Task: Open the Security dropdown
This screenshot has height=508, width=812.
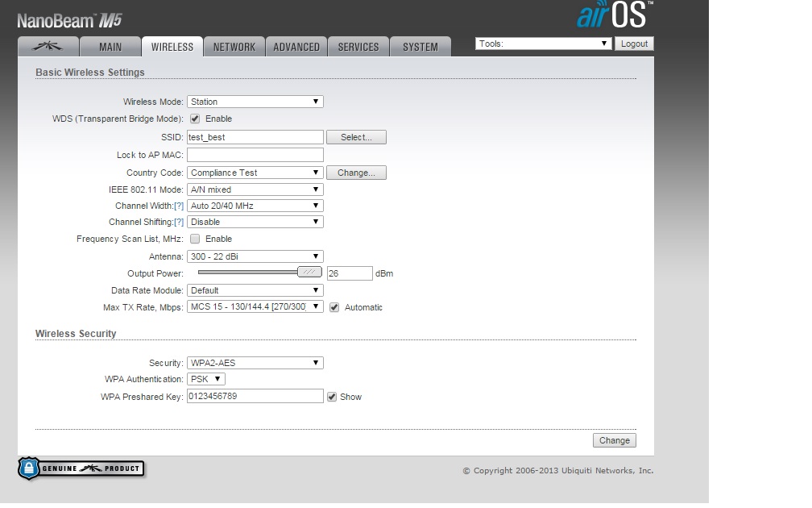Action: pyautogui.click(x=255, y=363)
